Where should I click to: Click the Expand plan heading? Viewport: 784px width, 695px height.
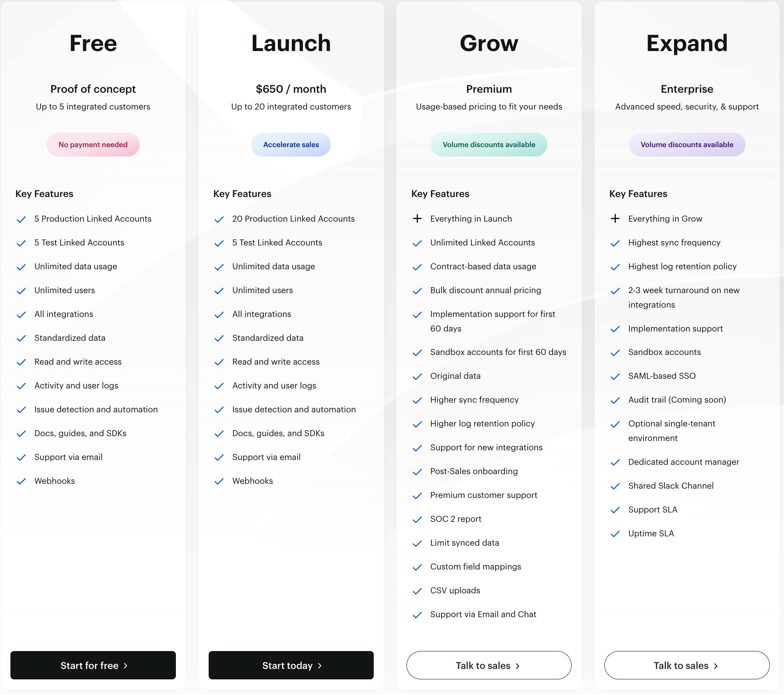click(687, 43)
